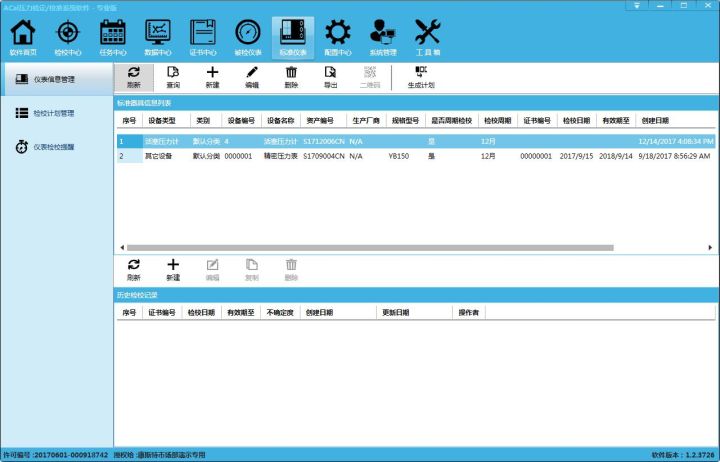The height and width of the screenshot is (462, 720).
Task: Open the 数据中心 chart icon
Action: click(157, 36)
